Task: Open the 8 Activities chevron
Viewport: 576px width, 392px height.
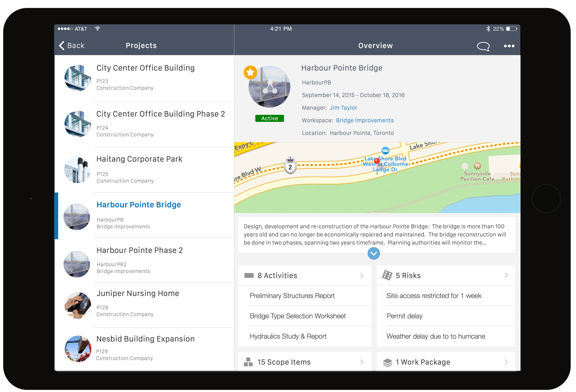Action: 362,275
